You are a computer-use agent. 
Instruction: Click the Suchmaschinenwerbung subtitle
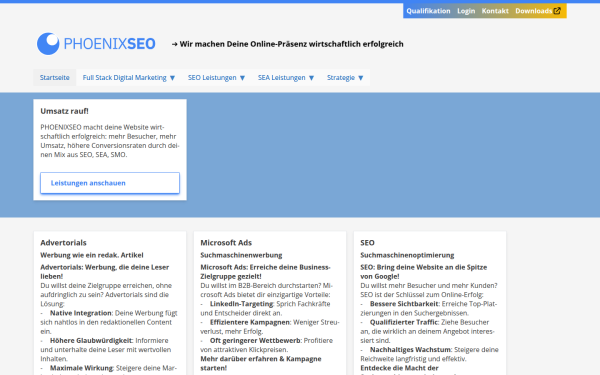[241, 255]
